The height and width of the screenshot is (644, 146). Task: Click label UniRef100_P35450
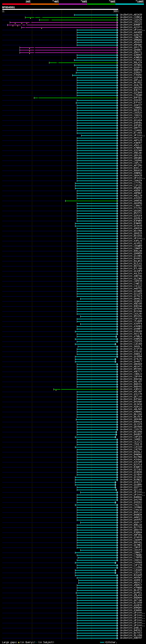[x=131, y=75]
